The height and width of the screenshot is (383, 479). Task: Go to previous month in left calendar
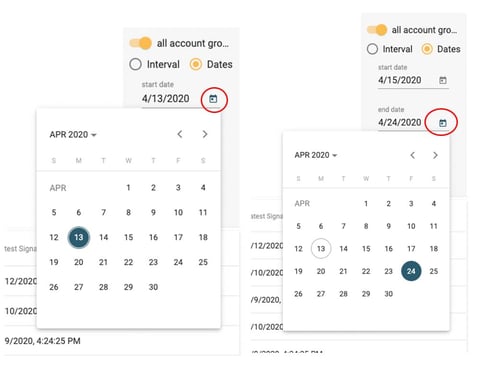[180, 134]
